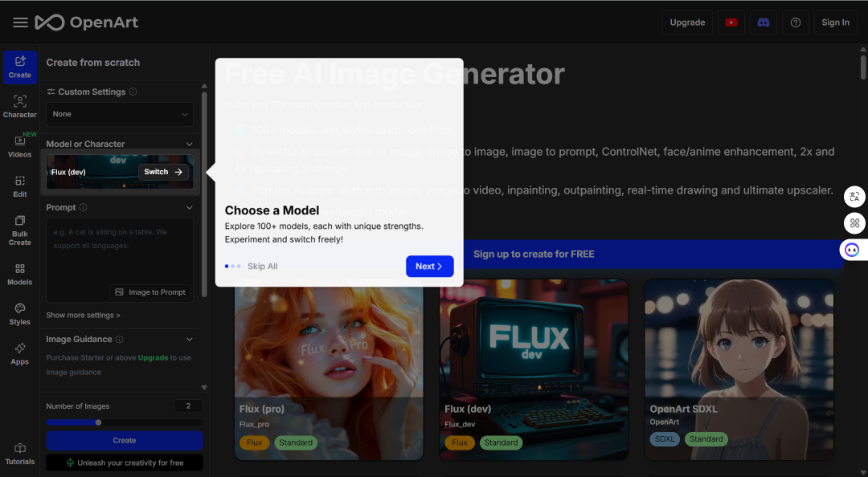868x477 pixels.
Task: Click the Flux tag on Flux (pro)
Action: (x=255, y=442)
